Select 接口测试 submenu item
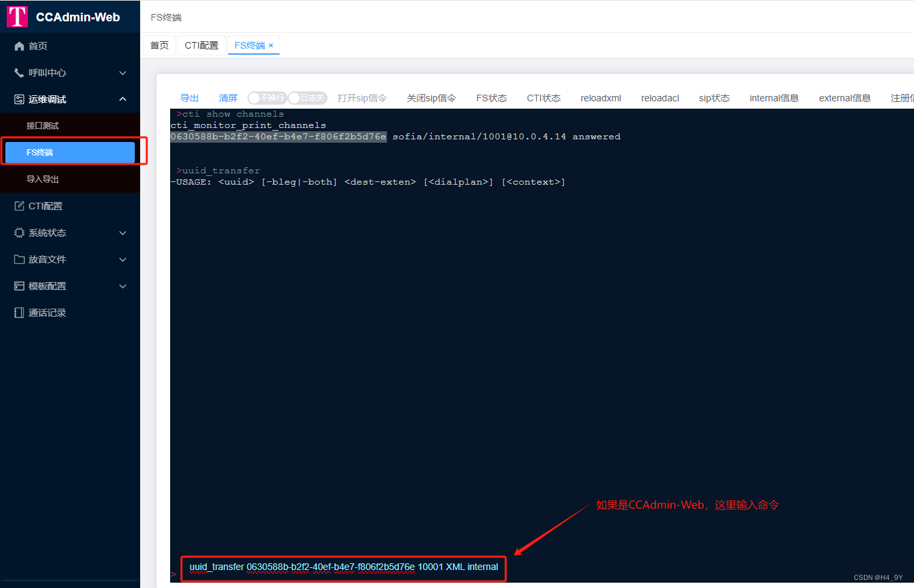 [x=70, y=126]
